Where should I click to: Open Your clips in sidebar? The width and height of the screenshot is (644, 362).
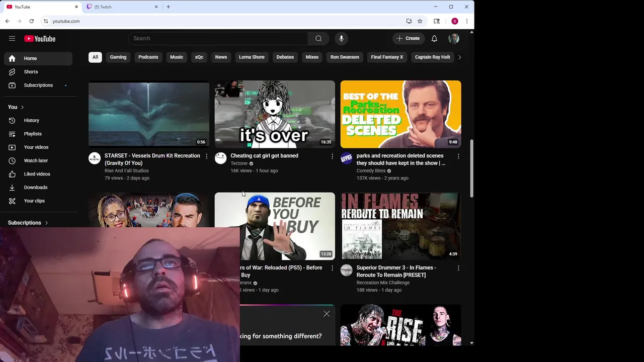[38, 201]
